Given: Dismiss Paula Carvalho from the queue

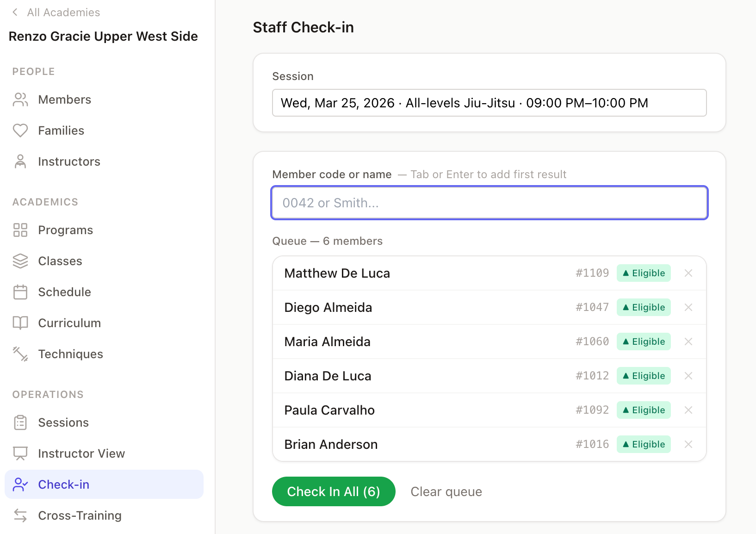Looking at the screenshot, I should (x=688, y=410).
